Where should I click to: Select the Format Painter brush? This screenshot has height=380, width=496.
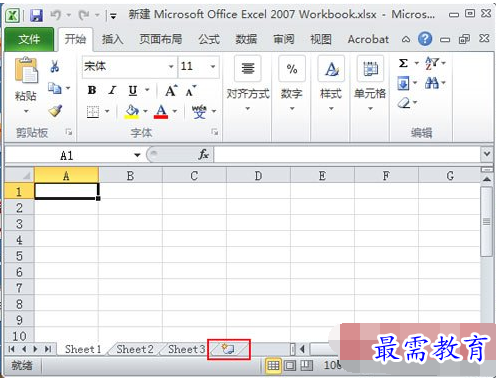(x=55, y=111)
